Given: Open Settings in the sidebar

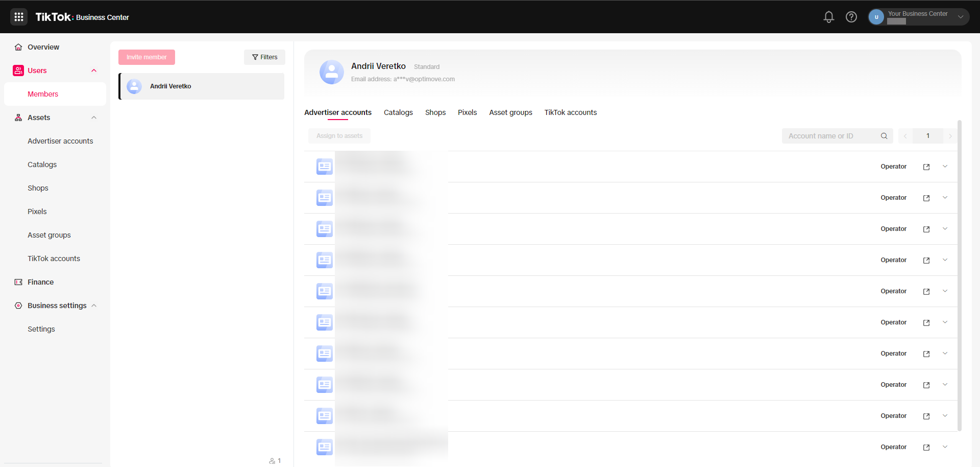Looking at the screenshot, I should (x=41, y=329).
